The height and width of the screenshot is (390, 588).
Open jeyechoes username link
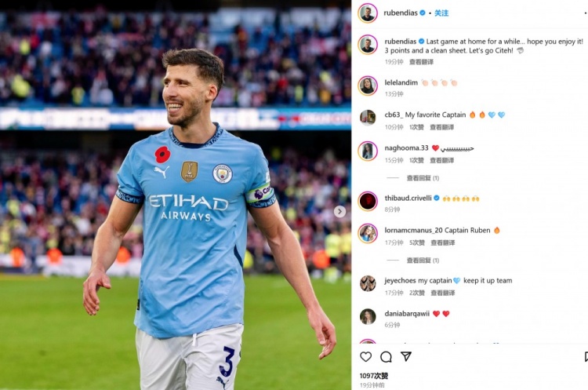(400, 280)
